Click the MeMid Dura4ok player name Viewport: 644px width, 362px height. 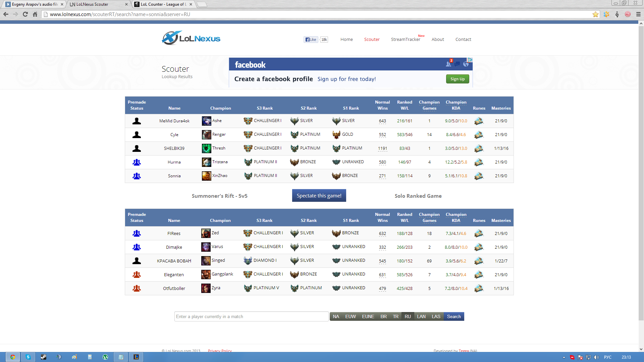click(174, 121)
